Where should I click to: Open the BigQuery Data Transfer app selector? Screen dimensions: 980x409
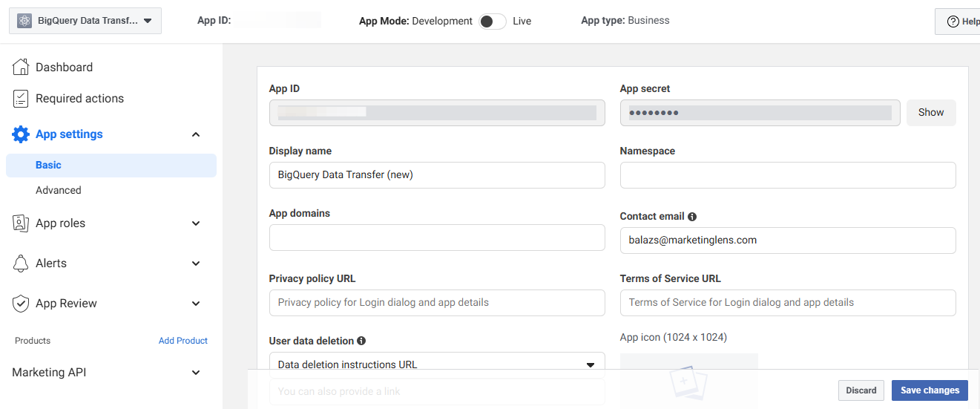click(85, 22)
